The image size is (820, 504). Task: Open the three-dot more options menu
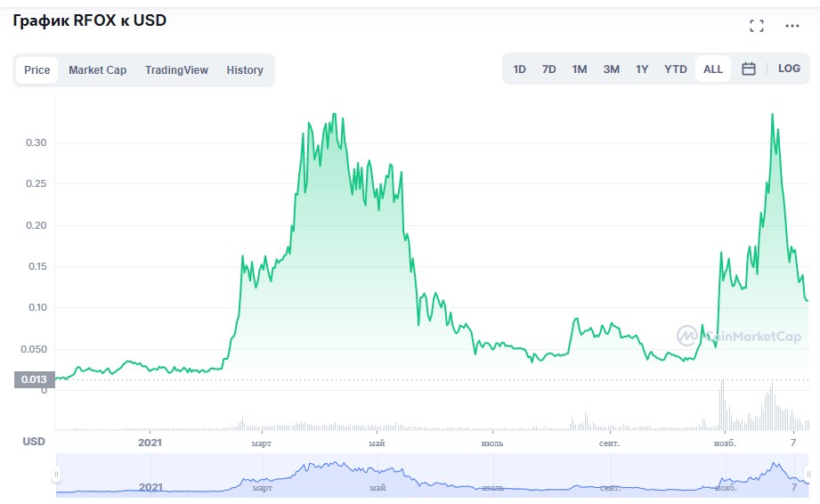(x=792, y=26)
